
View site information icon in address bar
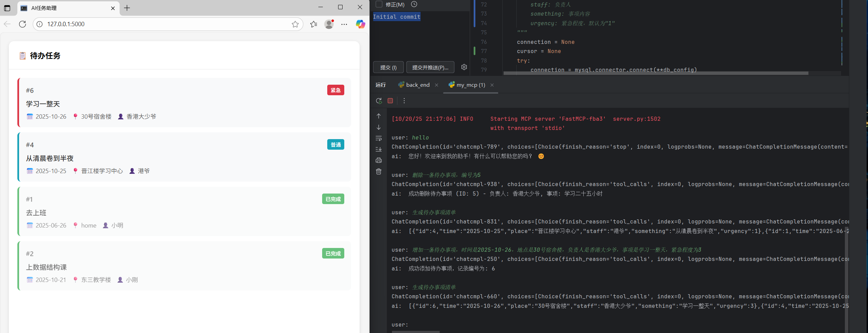[40, 24]
